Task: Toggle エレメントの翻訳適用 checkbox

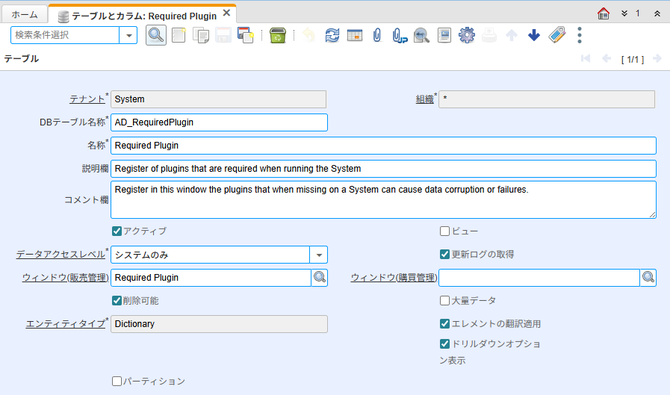Action: coord(445,324)
